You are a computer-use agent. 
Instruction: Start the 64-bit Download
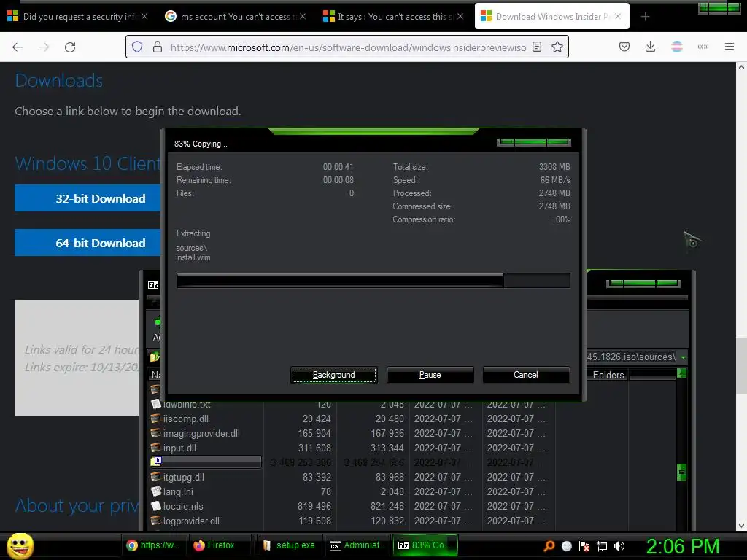tap(88, 243)
